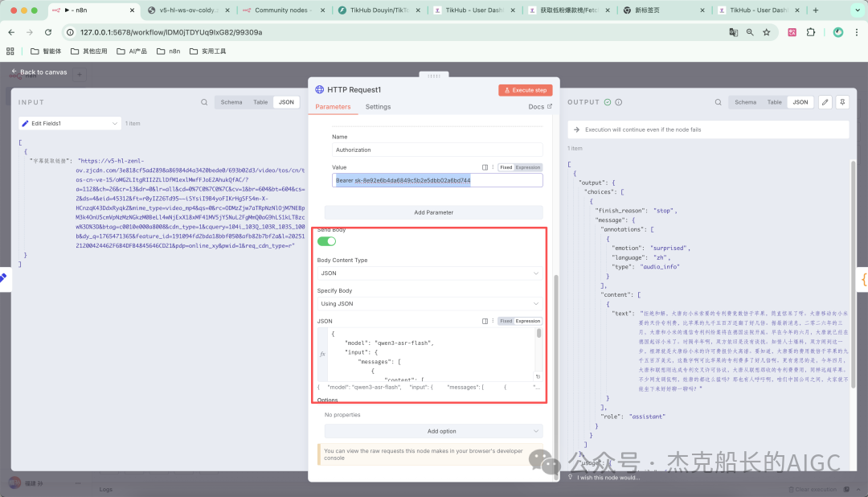Open focused editor icon for the Value field
This screenshot has height=497, width=868.
485,167
